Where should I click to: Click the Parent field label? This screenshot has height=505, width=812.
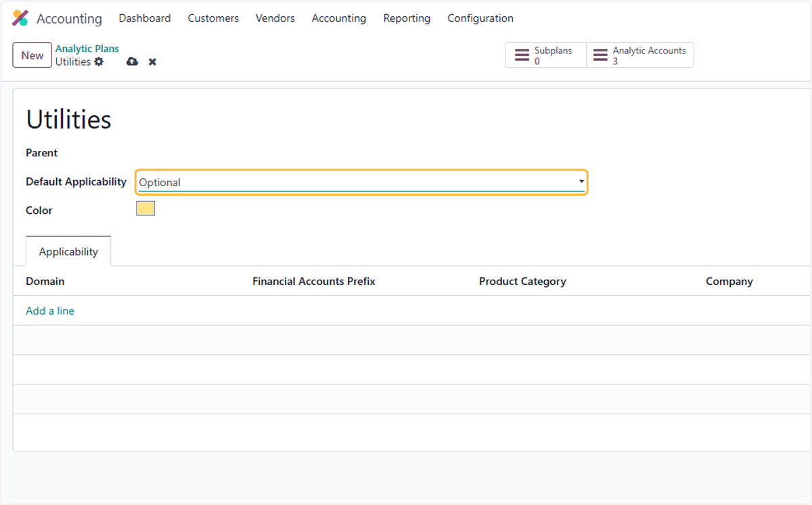point(42,153)
